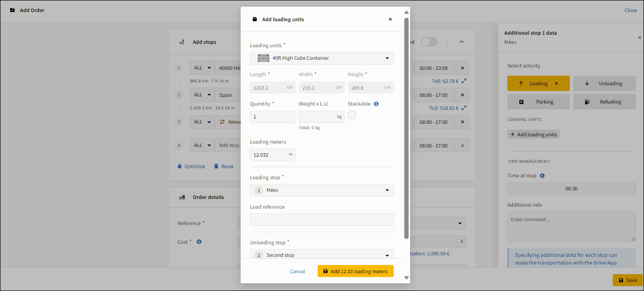
Task: Remove the Spain stop row
Action: pyautogui.click(x=463, y=95)
